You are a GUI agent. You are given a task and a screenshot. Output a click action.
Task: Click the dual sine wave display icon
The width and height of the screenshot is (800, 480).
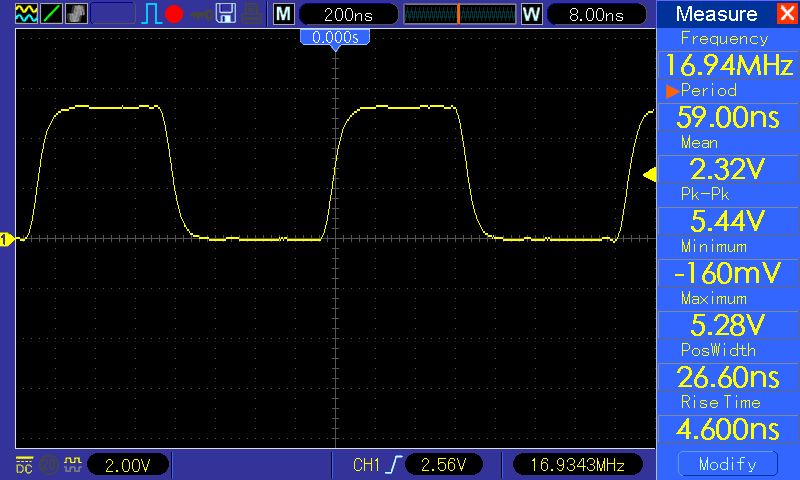26,13
